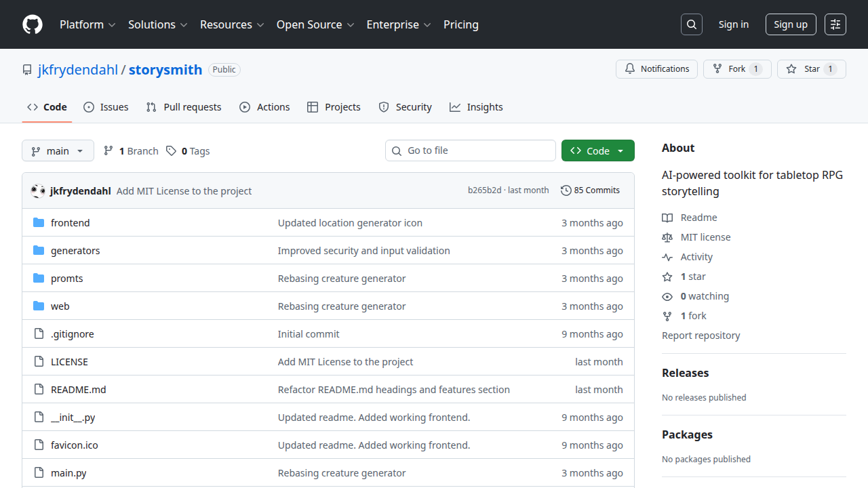
Task: Switch to the Code tab
Action: 47,107
